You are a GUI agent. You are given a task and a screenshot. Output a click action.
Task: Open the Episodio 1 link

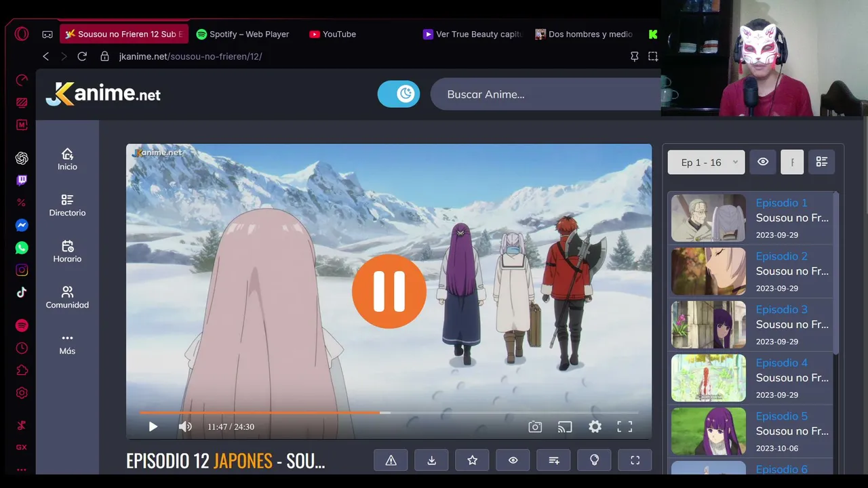click(x=781, y=203)
